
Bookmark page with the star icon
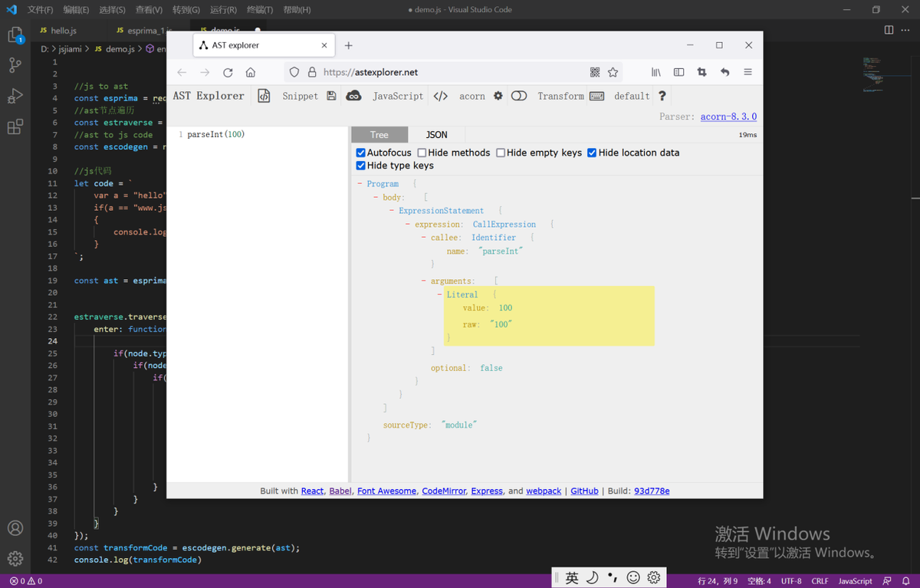click(x=613, y=72)
